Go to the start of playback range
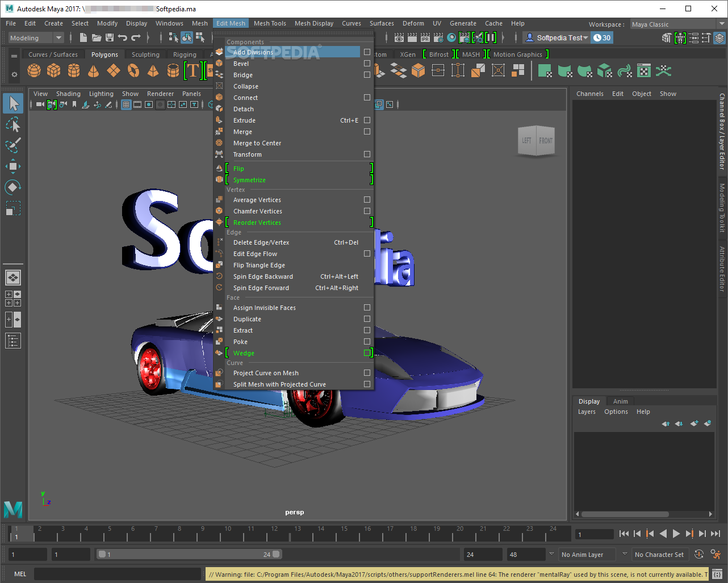 pos(624,534)
